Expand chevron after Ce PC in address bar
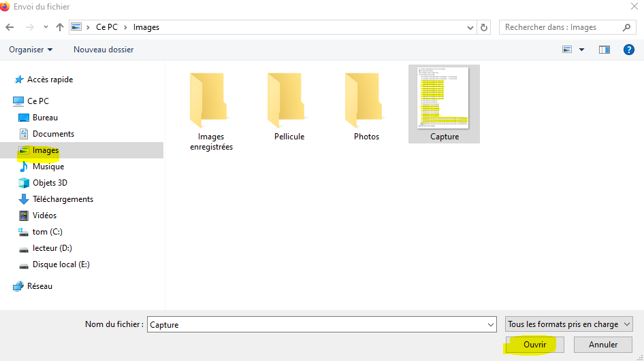This screenshot has height=361, width=644. point(126,27)
